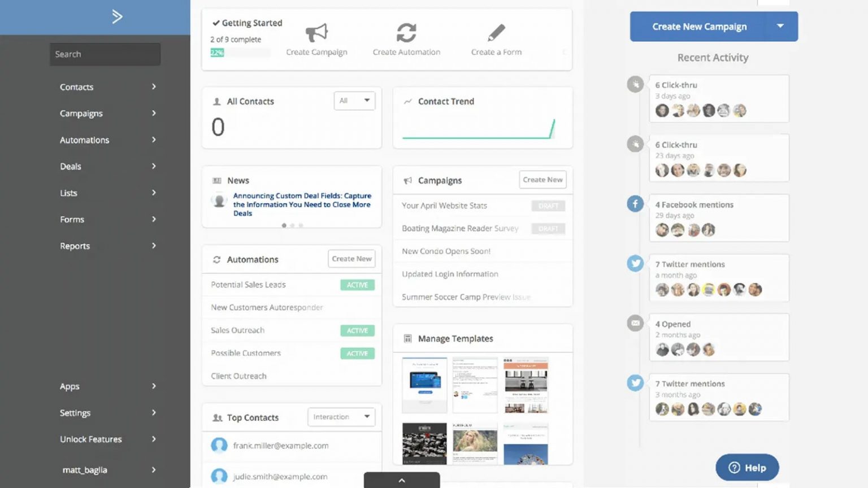The image size is (868, 488).
Task: Toggle ACTIVE badge for Sales Outreach
Action: [x=357, y=330]
